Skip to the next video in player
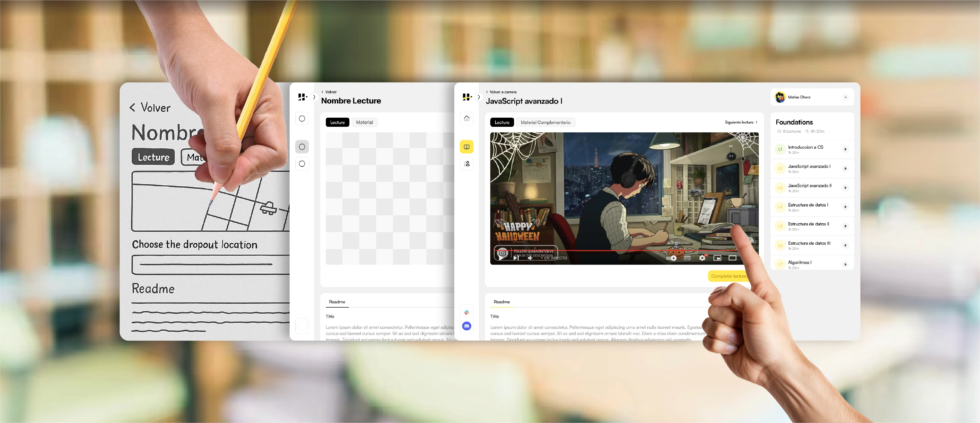Image resolution: width=980 pixels, height=423 pixels. (516, 258)
